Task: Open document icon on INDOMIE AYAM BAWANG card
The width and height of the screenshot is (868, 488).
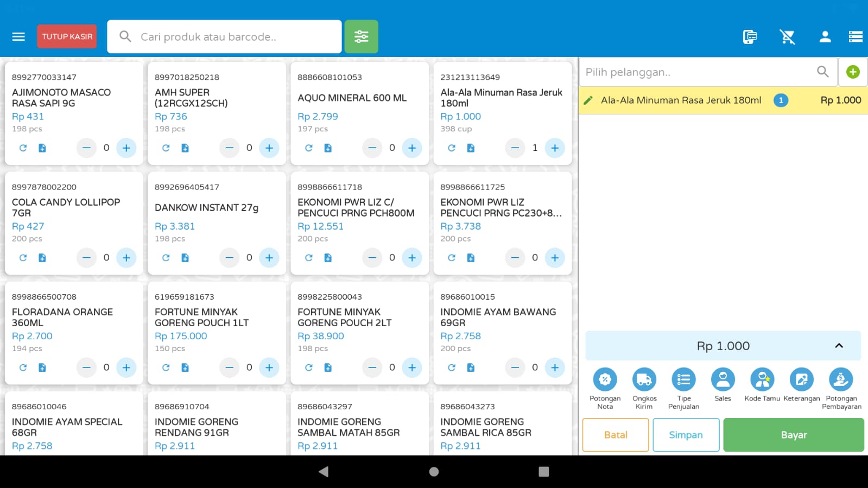Action: 471,367
